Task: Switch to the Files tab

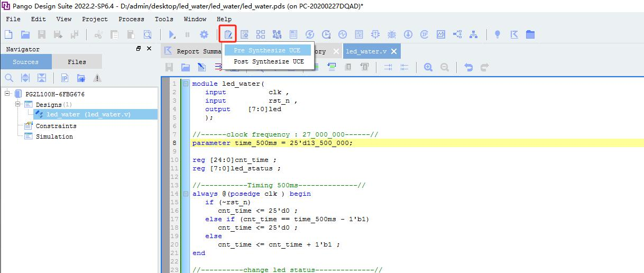Action: 77,62
